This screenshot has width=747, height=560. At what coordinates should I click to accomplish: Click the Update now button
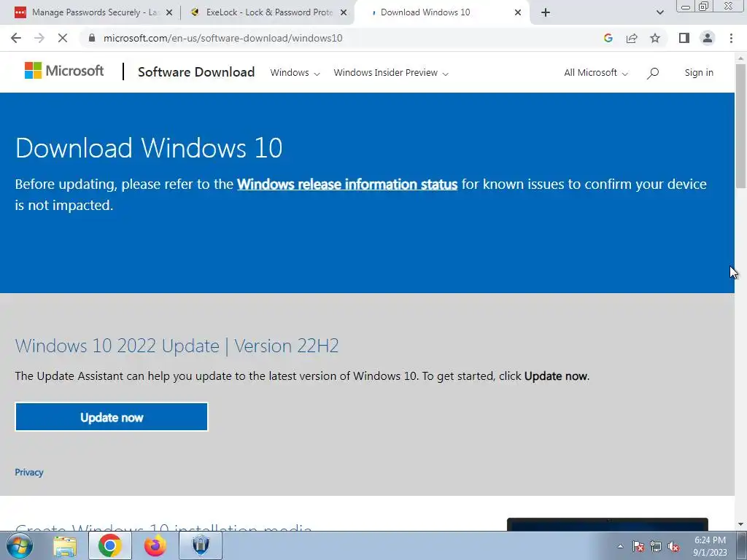[112, 417]
